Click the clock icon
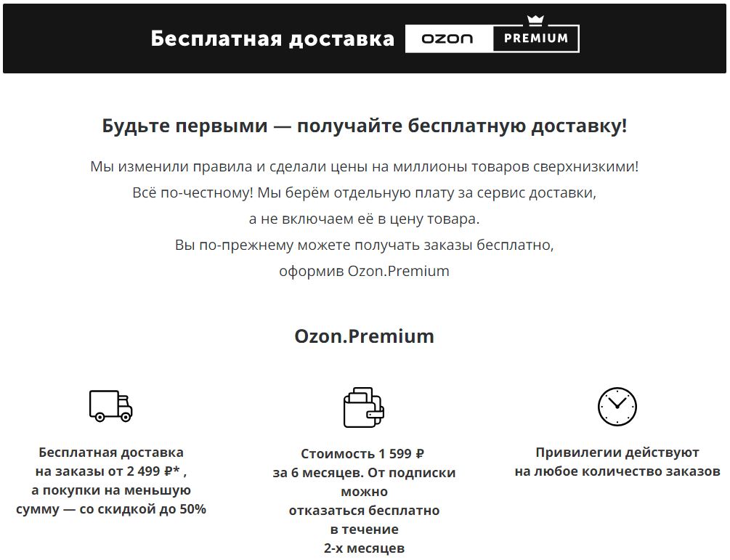 click(x=617, y=407)
